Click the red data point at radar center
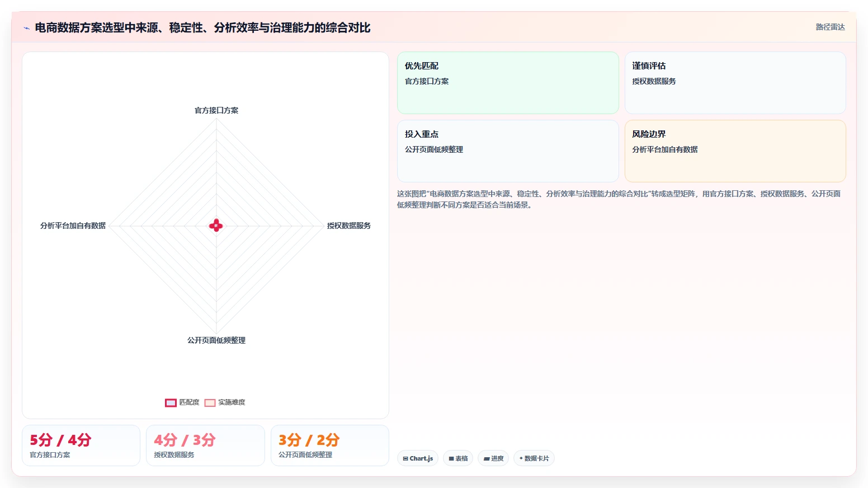The width and height of the screenshot is (868, 488). point(216,226)
